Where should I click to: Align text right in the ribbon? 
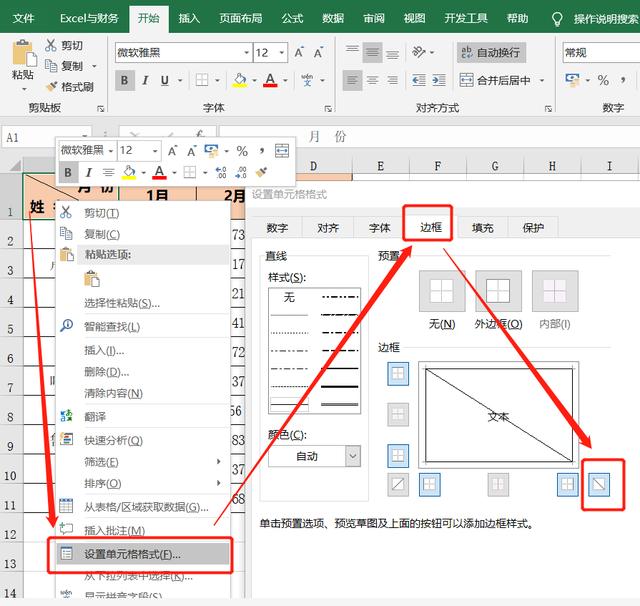(393, 80)
